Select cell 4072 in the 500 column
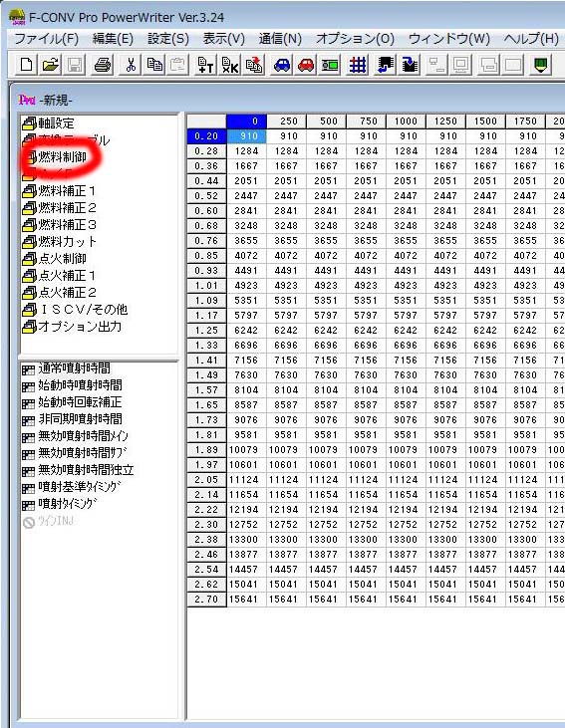 pyautogui.click(x=326, y=256)
